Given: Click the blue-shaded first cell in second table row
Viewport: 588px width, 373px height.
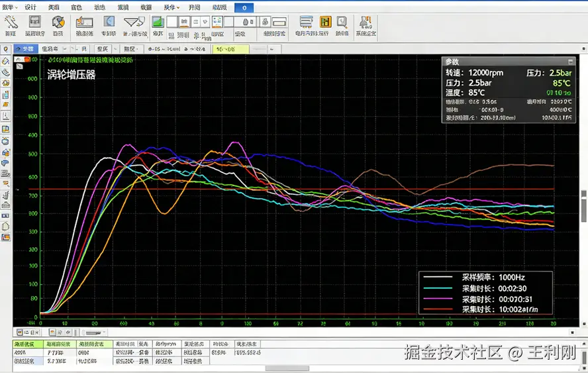Looking at the screenshot, I should point(28,361).
